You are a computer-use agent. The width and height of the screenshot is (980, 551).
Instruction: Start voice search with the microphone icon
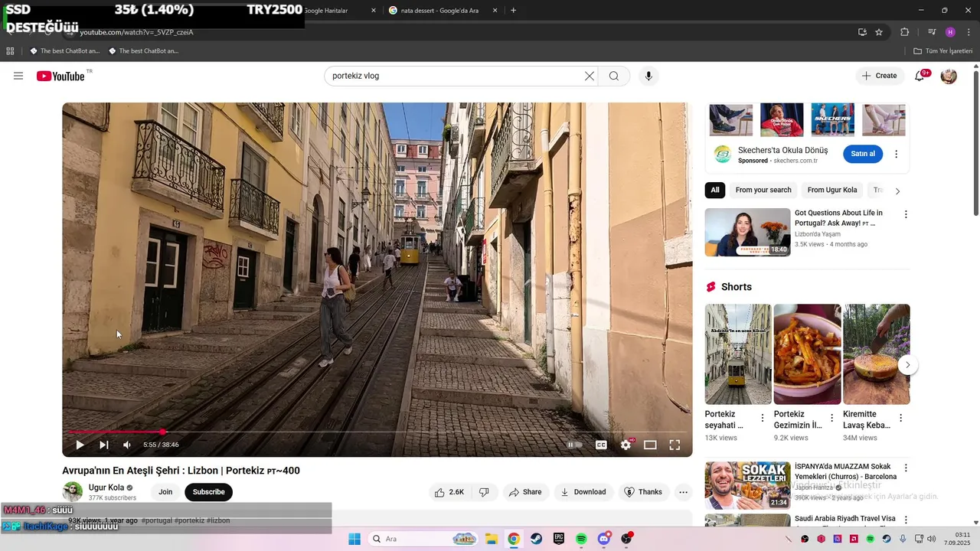click(648, 76)
